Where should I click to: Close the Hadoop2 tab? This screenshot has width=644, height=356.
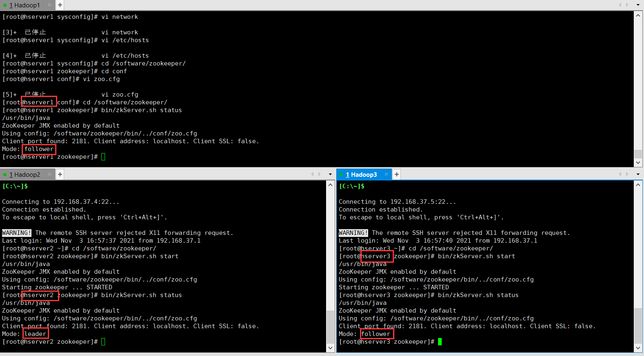click(49, 174)
